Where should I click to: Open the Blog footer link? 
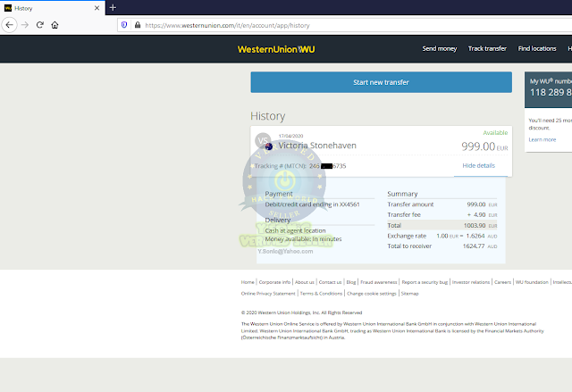coord(351,282)
